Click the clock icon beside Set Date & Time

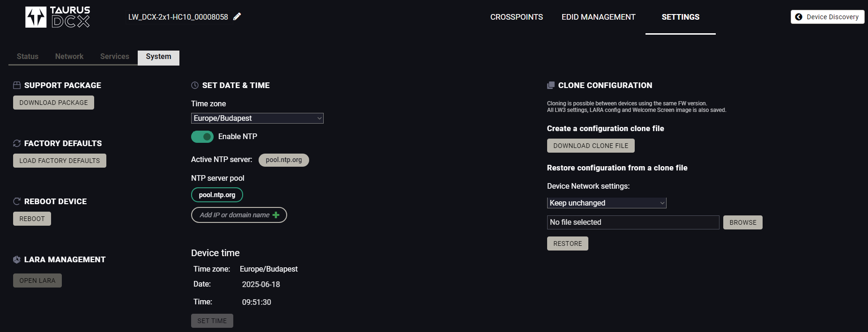pyautogui.click(x=195, y=85)
